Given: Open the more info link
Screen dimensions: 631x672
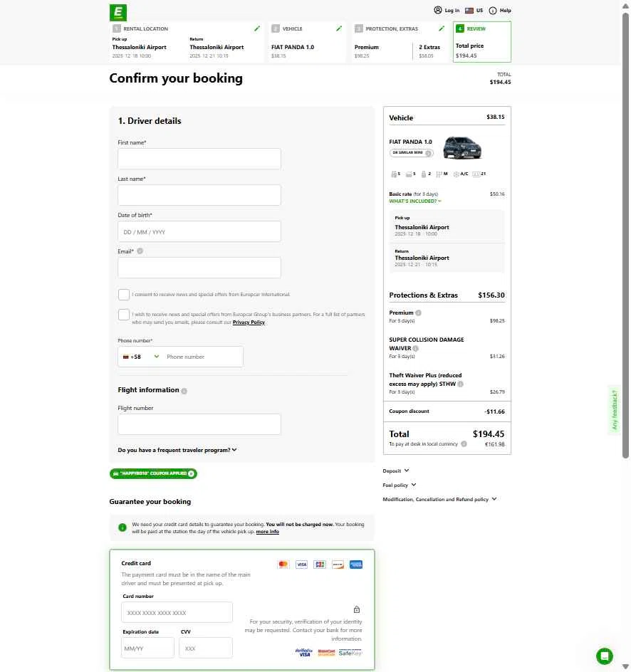Looking at the screenshot, I should tap(268, 532).
